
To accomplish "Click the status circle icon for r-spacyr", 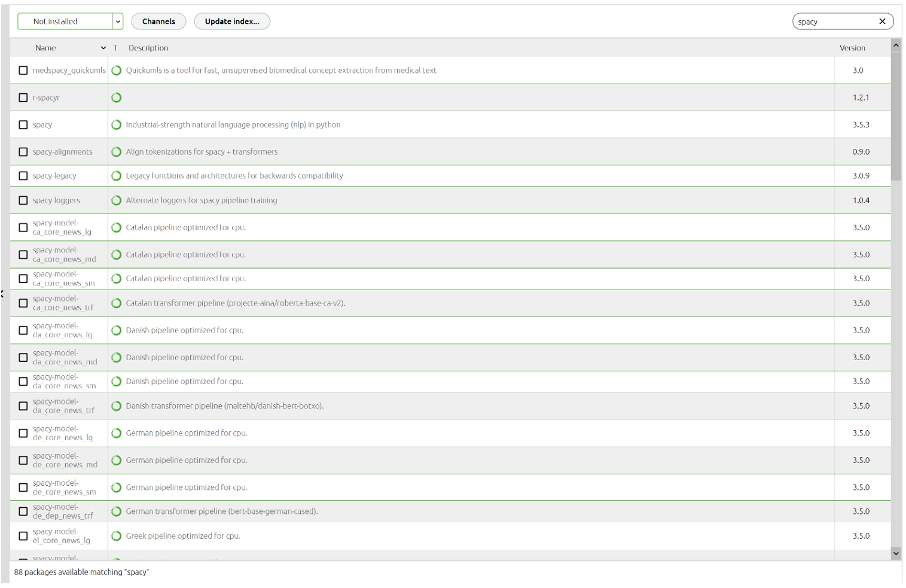I will coord(117,98).
